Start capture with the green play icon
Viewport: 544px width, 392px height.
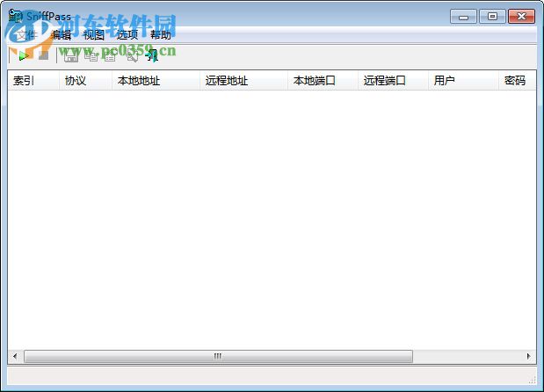tap(24, 55)
